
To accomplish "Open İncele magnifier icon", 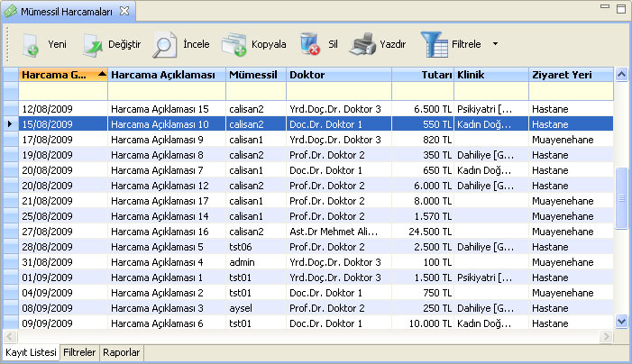I will click(164, 43).
